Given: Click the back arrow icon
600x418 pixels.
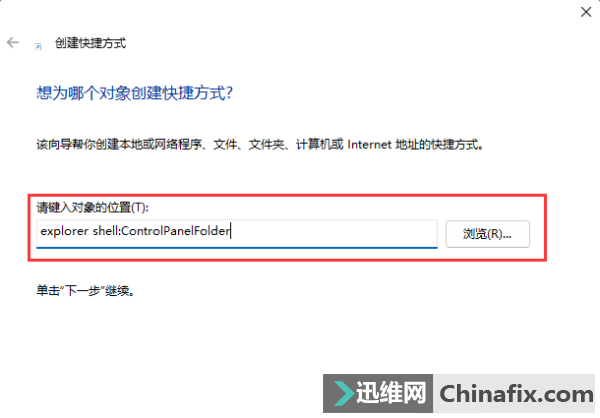Looking at the screenshot, I should [13, 42].
